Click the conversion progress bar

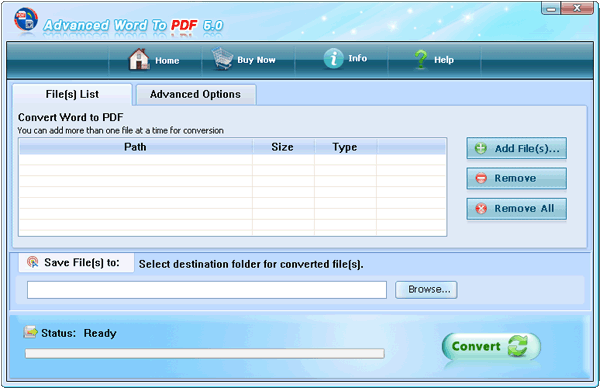pos(205,353)
